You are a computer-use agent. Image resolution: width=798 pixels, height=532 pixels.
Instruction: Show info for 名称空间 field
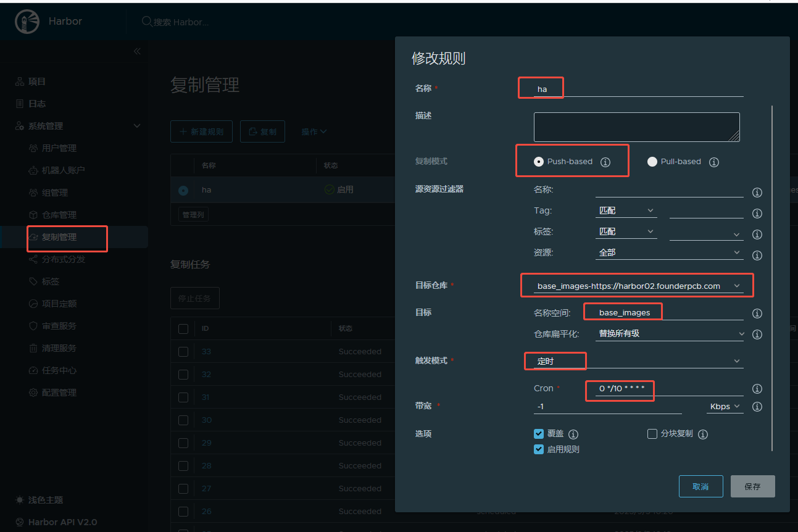[757, 314]
